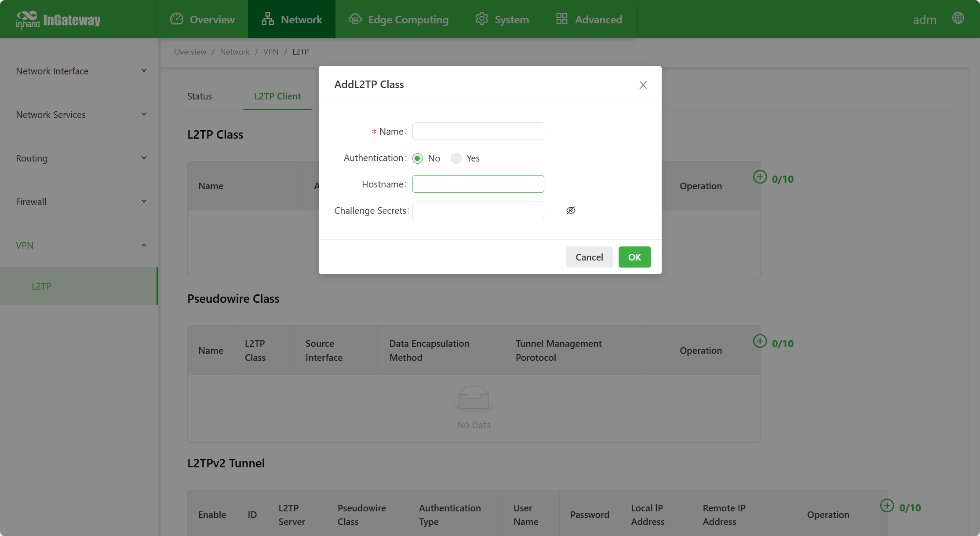Click the Cancel button
The image size is (980, 536).
(x=589, y=257)
